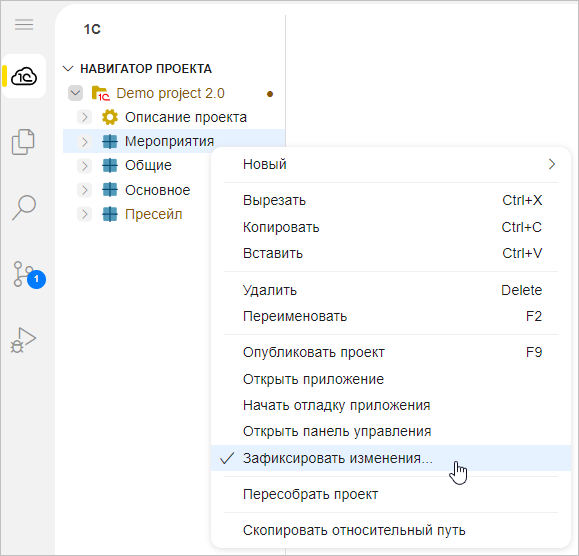Open the file explorer sidebar icon
Image resolution: width=579 pixels, height=556 pixels.
pos(23,142)
